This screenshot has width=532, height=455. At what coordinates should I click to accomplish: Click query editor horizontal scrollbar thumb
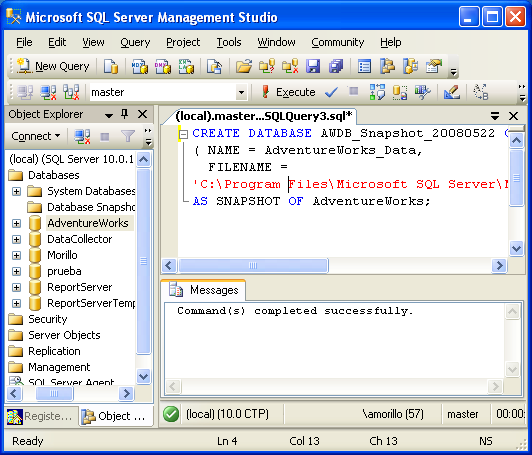(253, 265)
